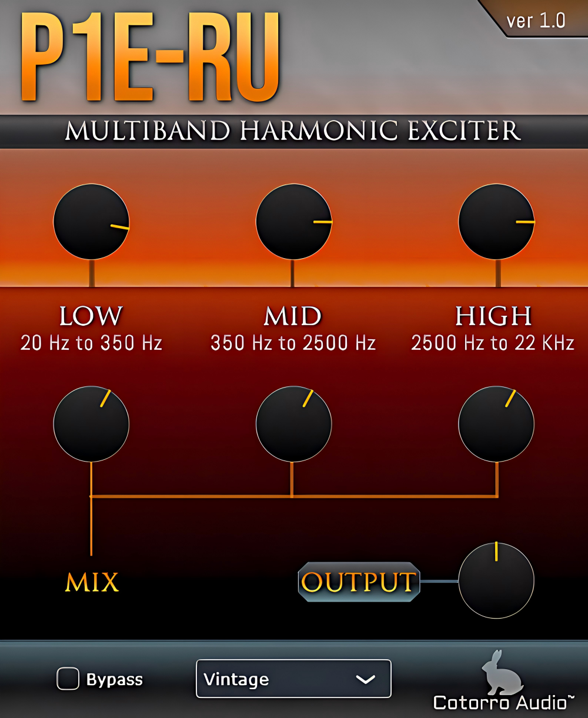Click the ver 1.0 version tag

(x=536, y=21)
